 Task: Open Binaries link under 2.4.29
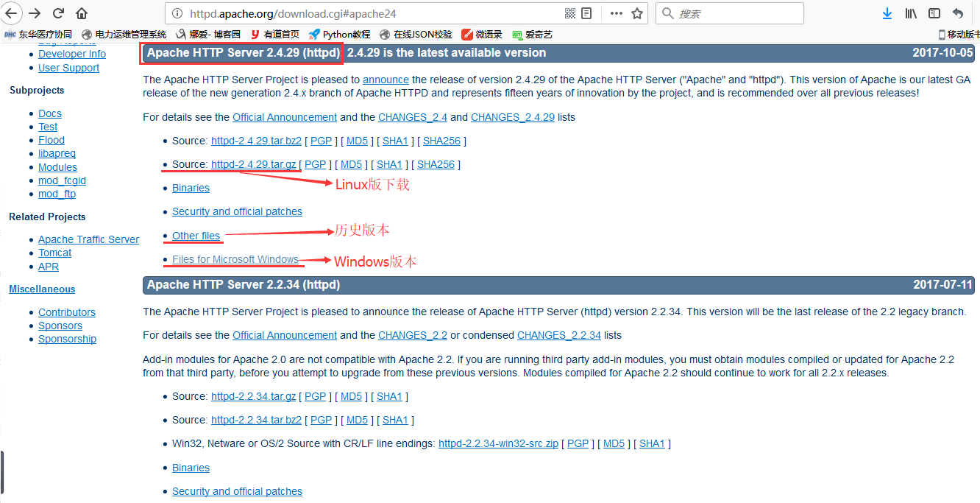tap(191, 188)
